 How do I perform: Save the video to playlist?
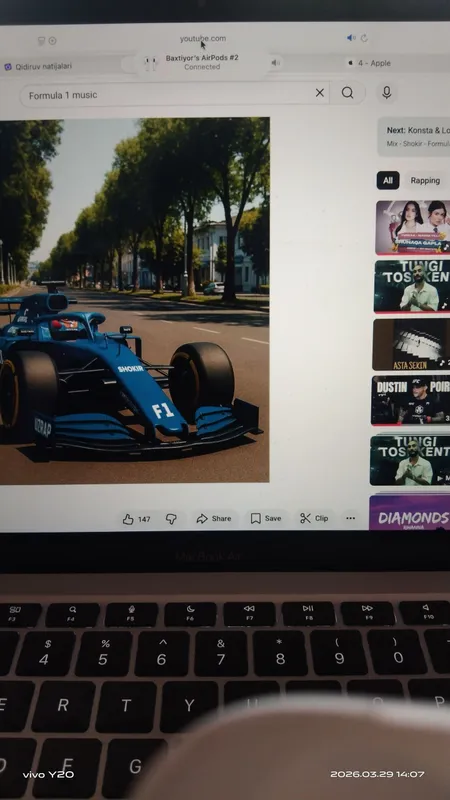tap(266, 518)
